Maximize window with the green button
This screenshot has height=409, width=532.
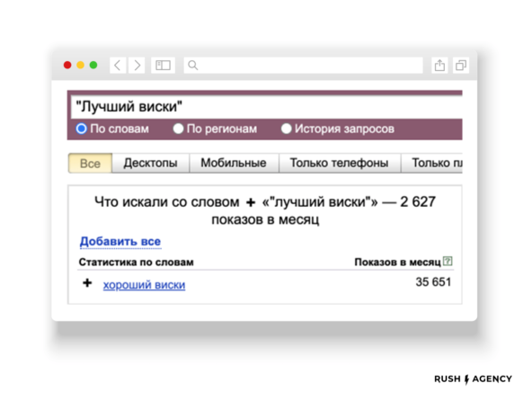point(93,65)
